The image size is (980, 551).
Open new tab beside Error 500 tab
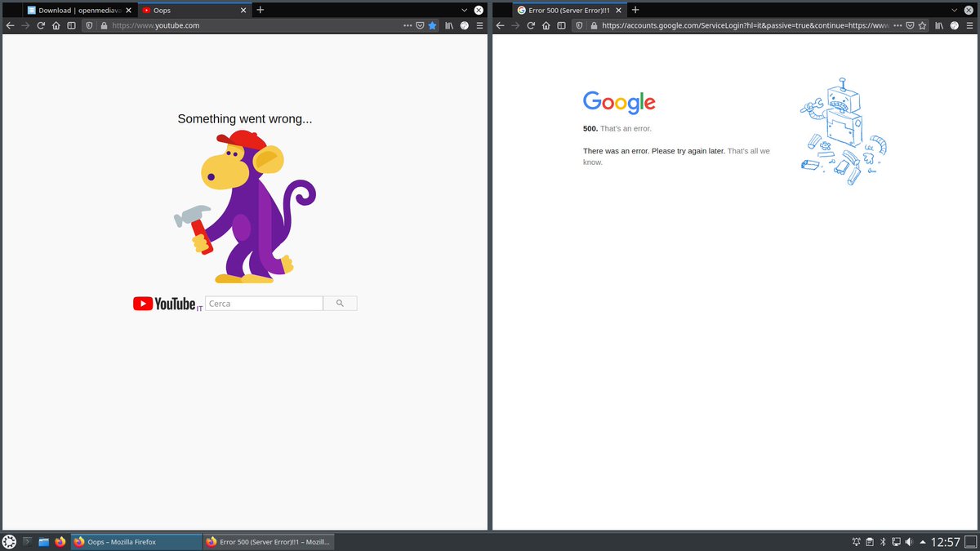(635, 10)
